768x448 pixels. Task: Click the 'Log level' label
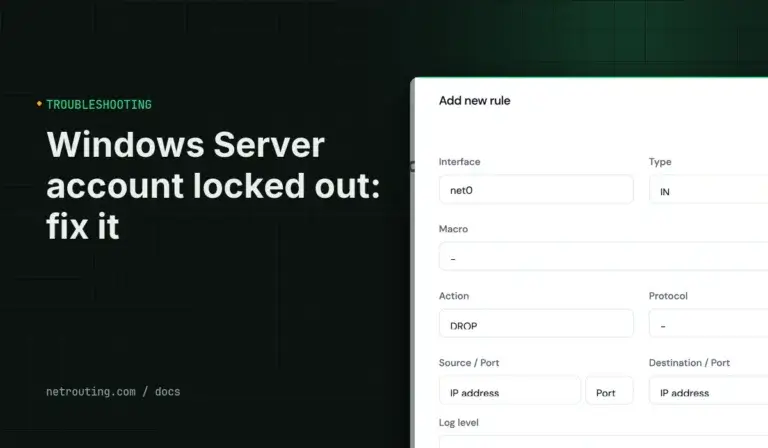pos(458,423)
